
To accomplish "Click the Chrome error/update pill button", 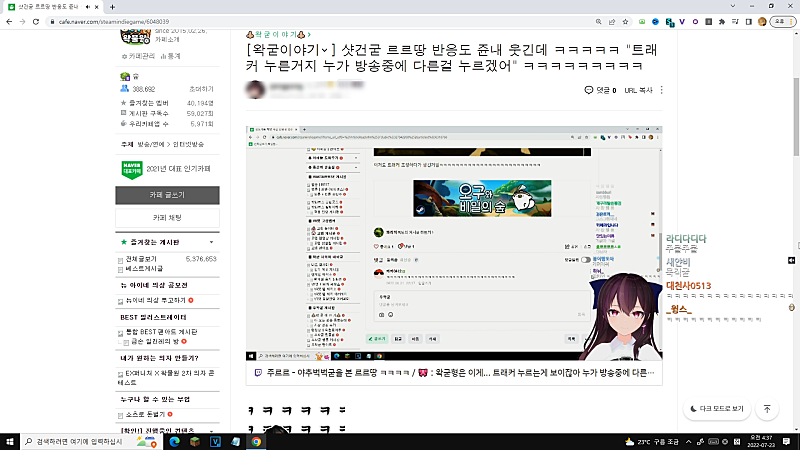I will [782, 22].
